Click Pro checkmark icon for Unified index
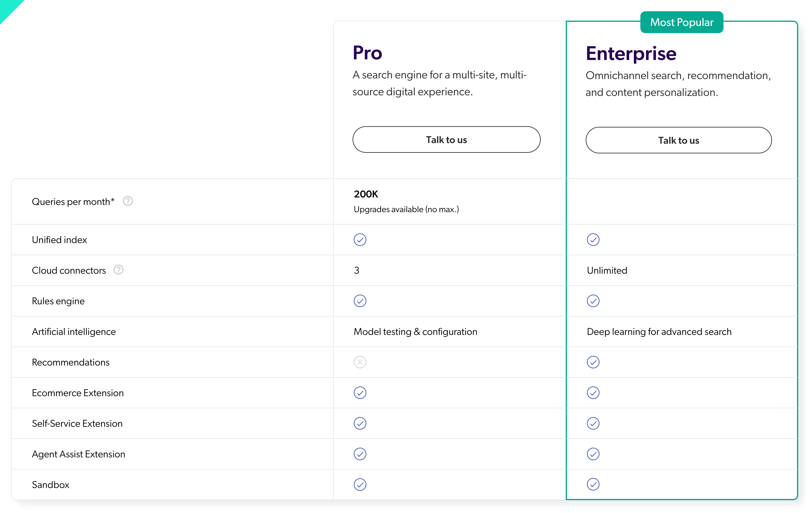This screenshot has width=812, height=513. (360, 240)
